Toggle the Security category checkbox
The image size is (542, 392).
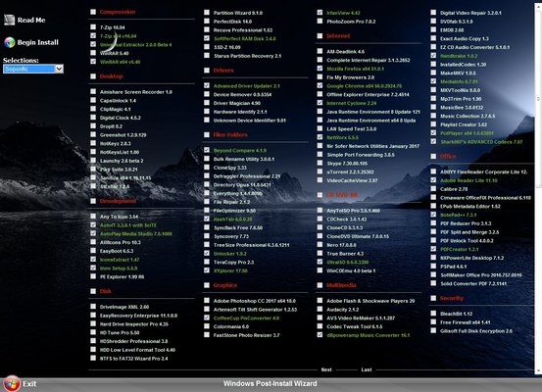tap(433, 298)
